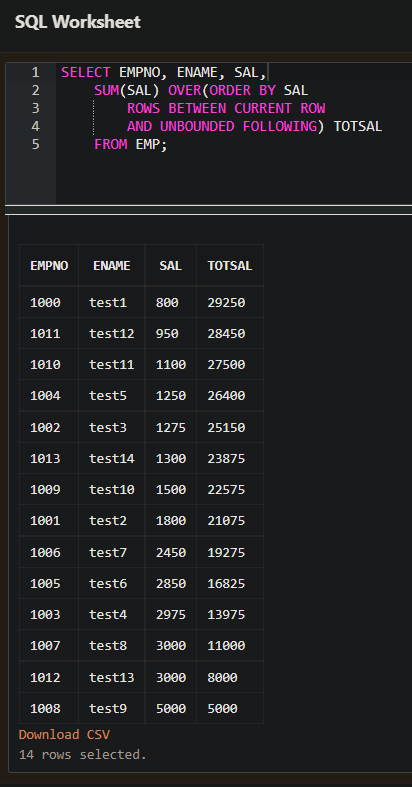Click the TOTSAL value 28450

pyautogui.click(x=230, y=333)
